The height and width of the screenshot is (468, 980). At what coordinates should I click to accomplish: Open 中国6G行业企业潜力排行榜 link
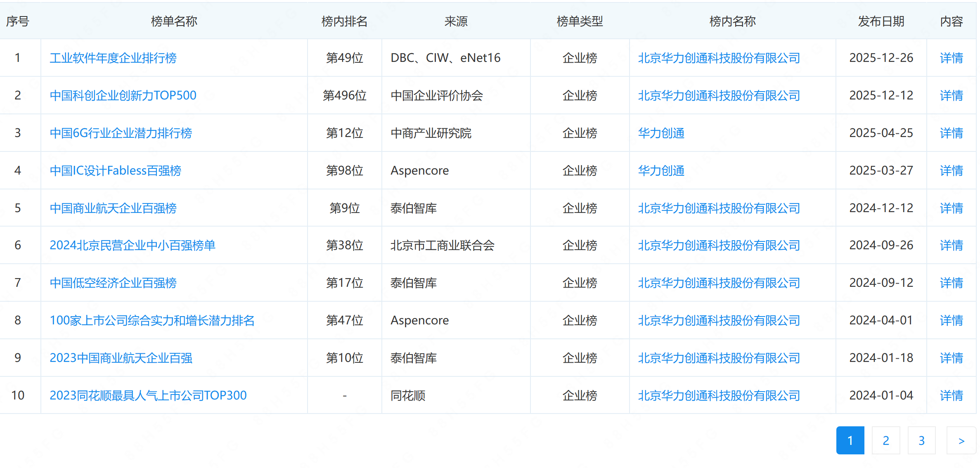click(x=121, y=133)
